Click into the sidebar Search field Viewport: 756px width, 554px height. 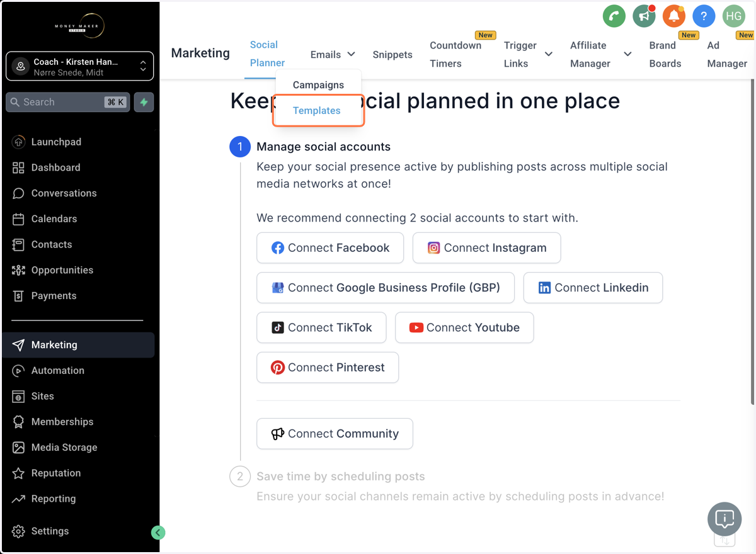pyautogui.click(x=67, y=102)
